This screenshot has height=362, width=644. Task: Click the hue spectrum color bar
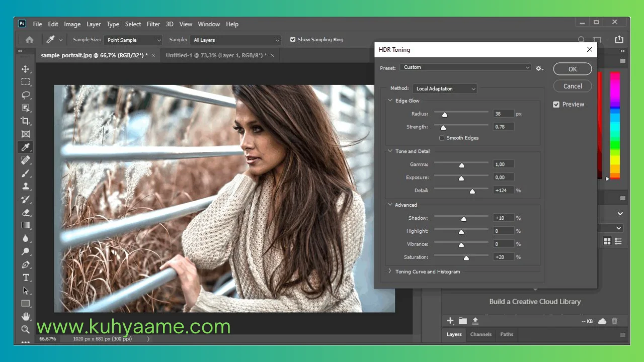[615, 125]
